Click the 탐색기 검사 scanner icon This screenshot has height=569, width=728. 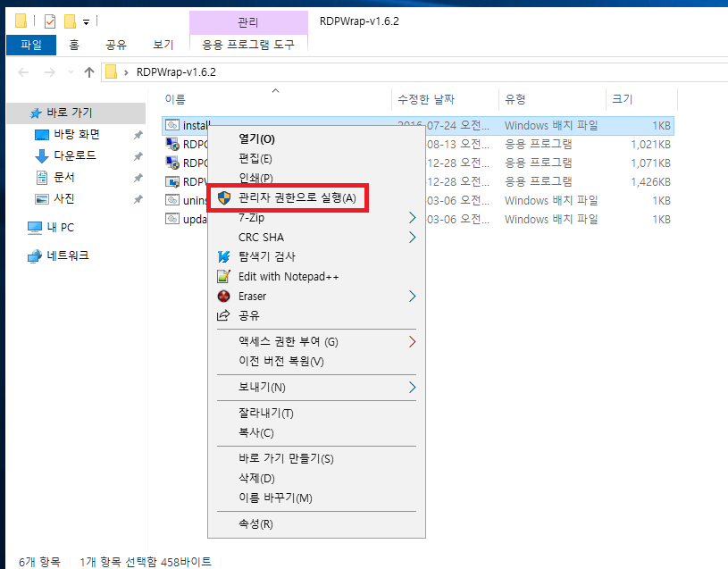coord(224,256)
